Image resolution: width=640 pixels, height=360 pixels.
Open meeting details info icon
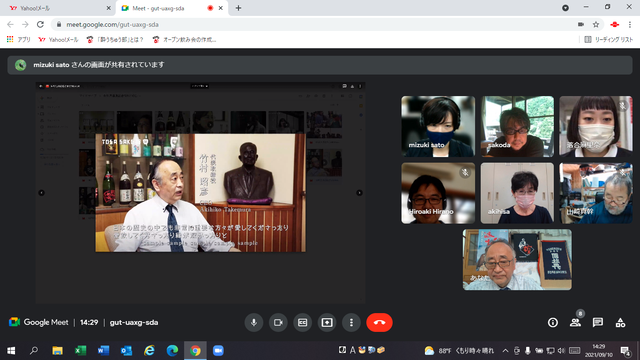tap(553, 322)
